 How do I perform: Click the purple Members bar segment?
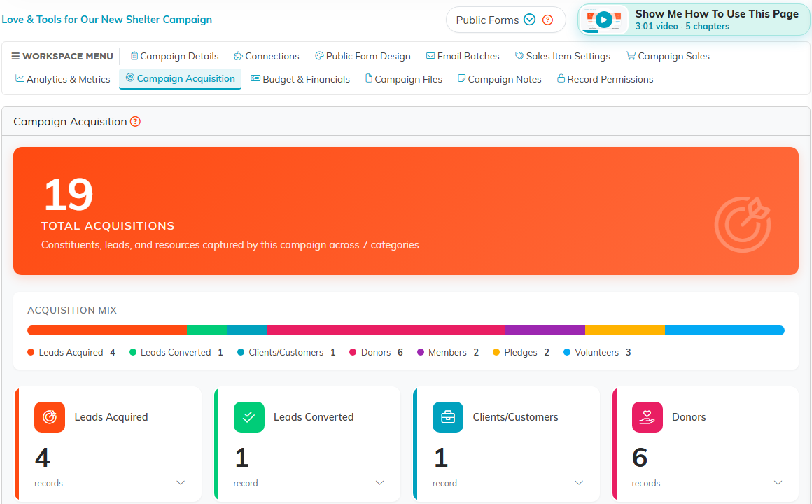tap(545, 330)
